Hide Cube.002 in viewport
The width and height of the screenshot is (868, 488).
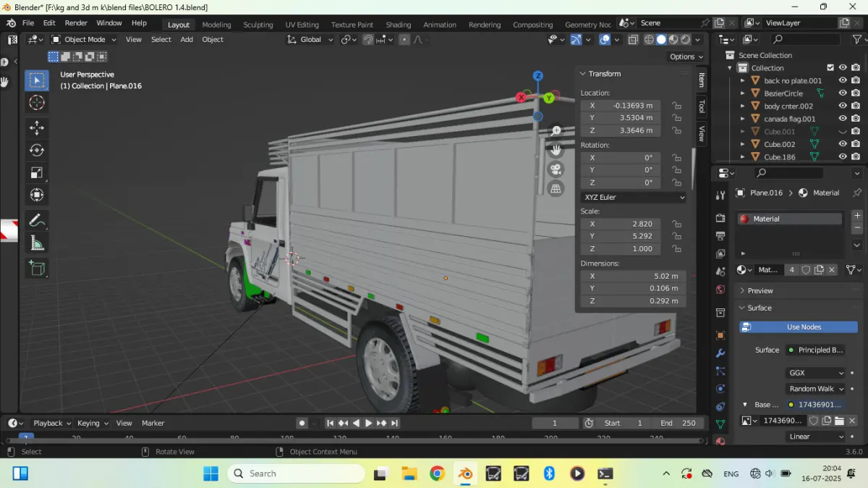pyautogui.click(x=843, y=144)
